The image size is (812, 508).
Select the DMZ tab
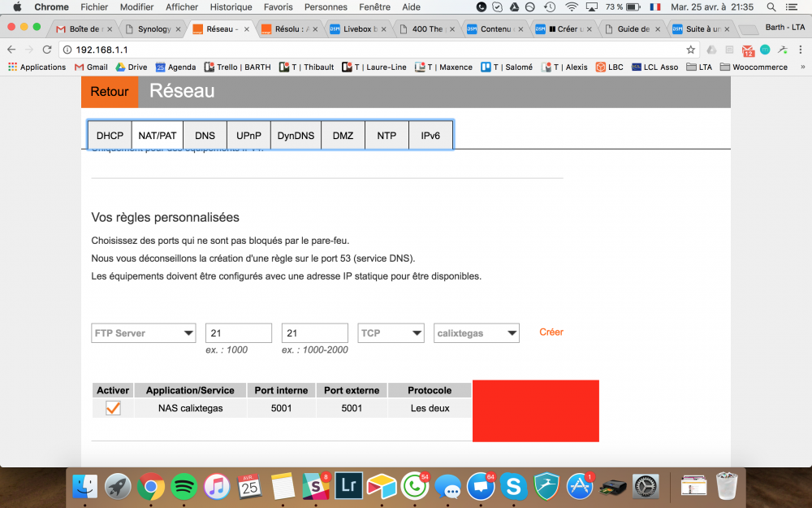343,135
